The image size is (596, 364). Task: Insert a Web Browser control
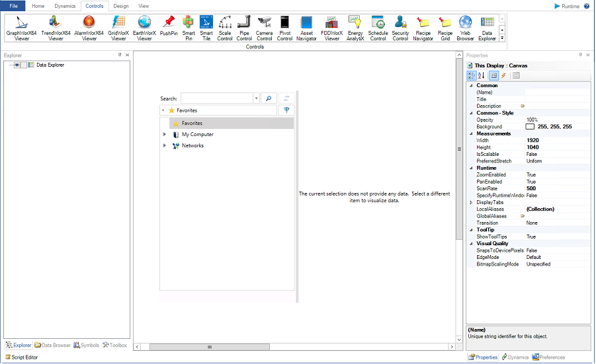[465, 28]
